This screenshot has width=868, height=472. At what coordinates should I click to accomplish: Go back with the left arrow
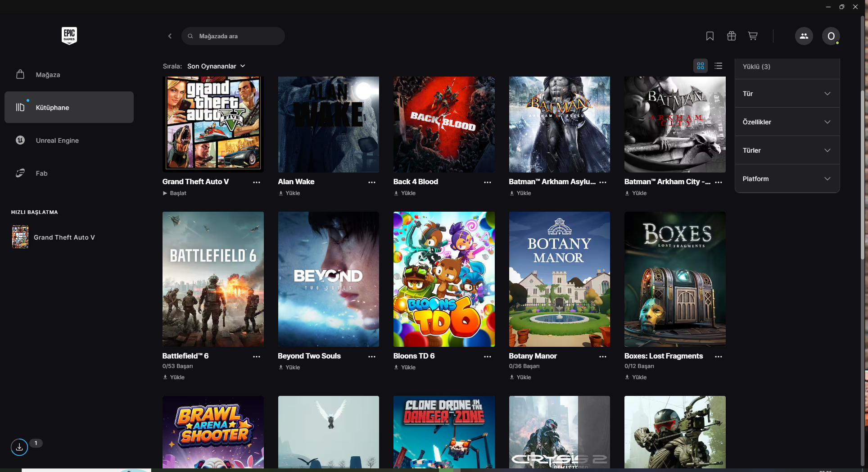[170, 36]
